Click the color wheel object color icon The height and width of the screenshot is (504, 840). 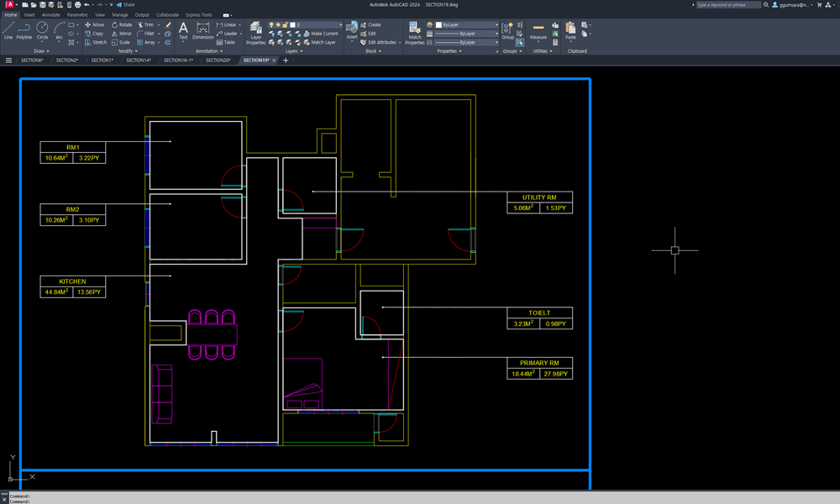pyautogui.click(x=429, y=24)
